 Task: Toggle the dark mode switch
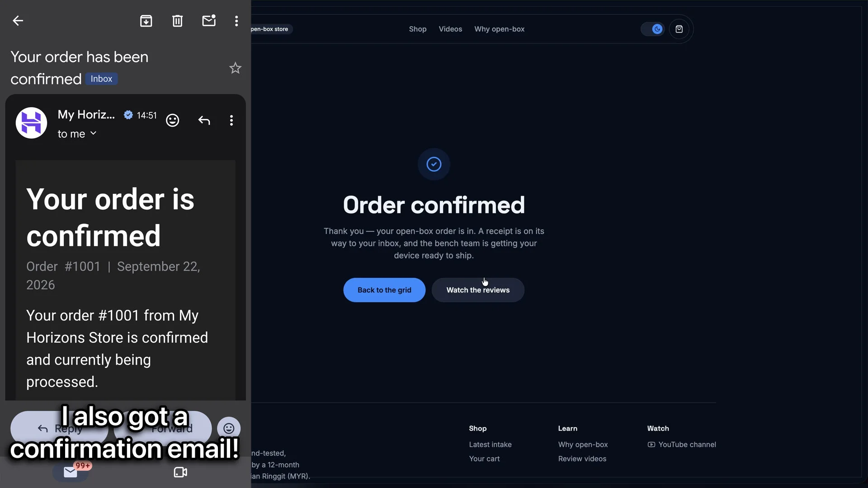pyautogui.click(x=653, y=29)
